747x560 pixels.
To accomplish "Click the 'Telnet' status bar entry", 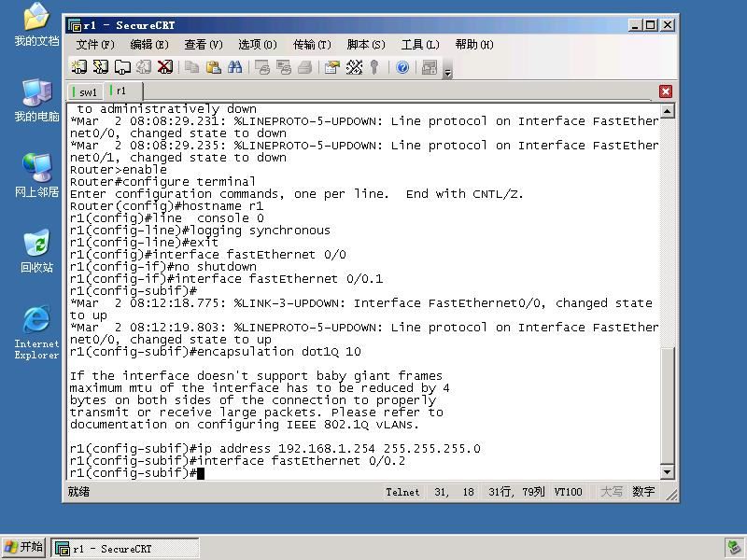I will point(402,492).
